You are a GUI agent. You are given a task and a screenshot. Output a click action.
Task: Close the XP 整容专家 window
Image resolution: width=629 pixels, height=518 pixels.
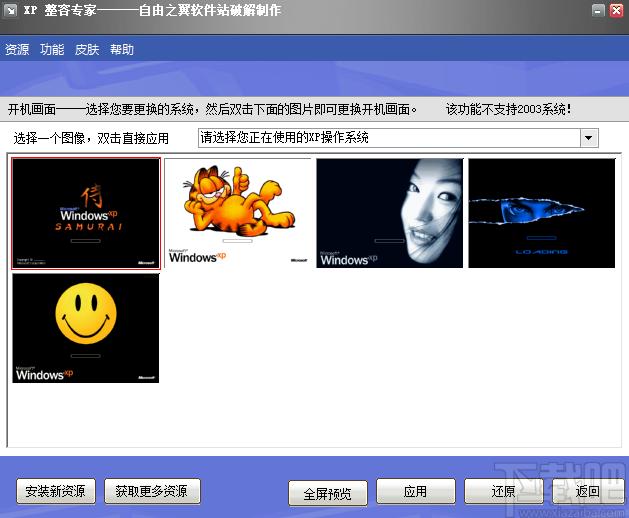[616, 10]
